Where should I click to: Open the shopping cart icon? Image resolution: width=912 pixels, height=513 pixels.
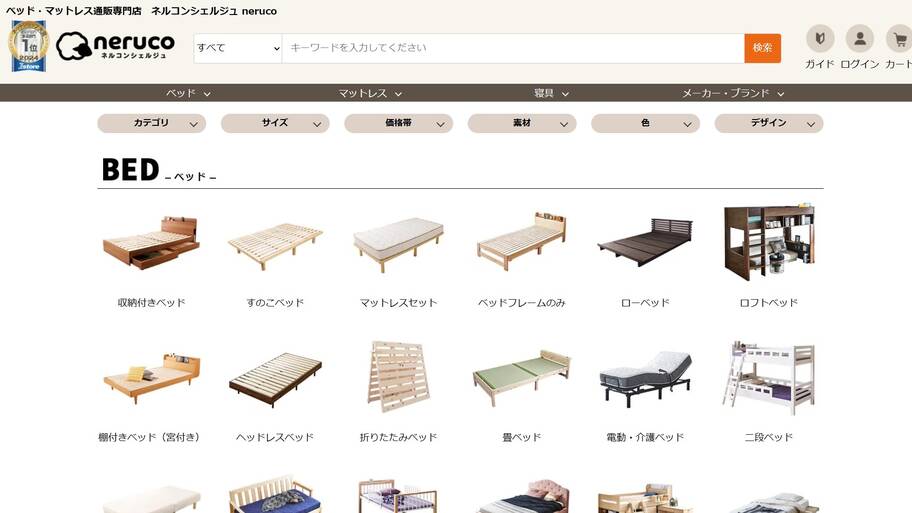899,39
